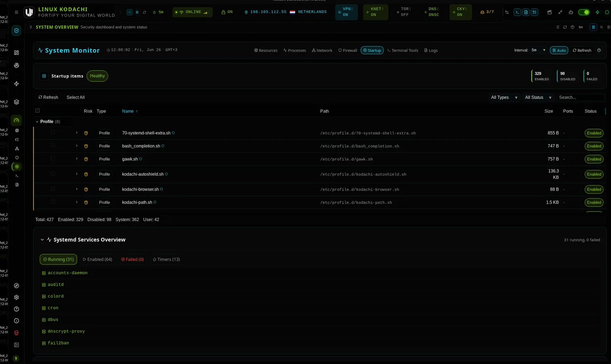Click the document icon button in the top bar

(x=526, y=12)
